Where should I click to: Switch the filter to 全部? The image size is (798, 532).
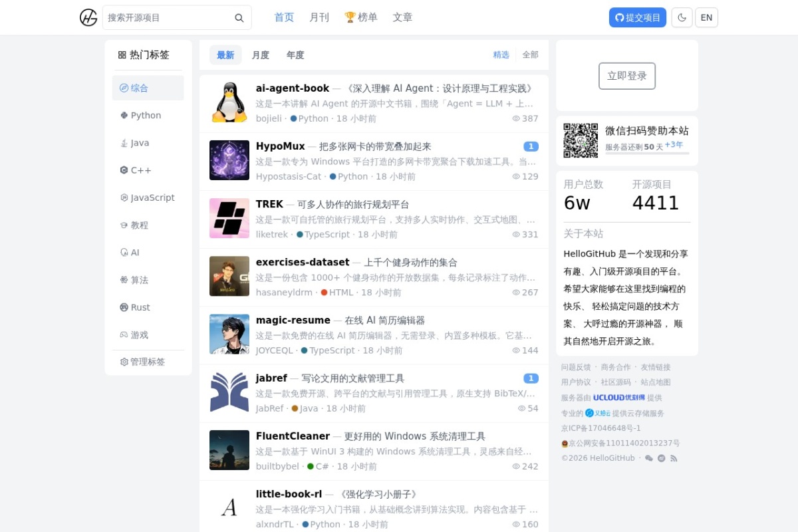530,55
